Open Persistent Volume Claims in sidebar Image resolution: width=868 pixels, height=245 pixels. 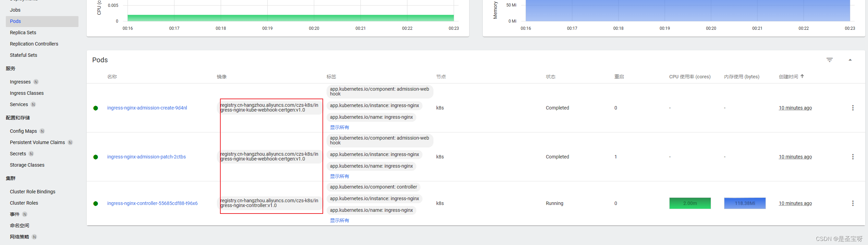click(x=37, y=142)
